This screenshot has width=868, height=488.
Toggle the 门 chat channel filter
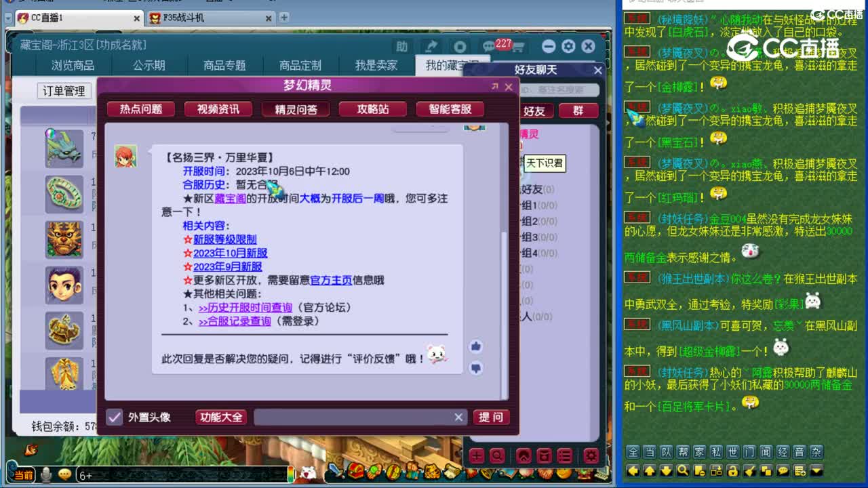tap(750, 452)
